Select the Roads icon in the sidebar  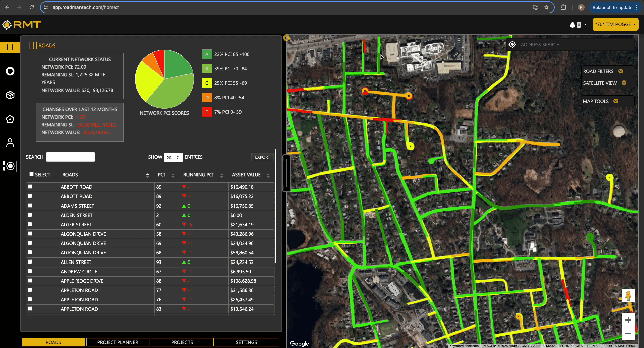tap(10, 47)
